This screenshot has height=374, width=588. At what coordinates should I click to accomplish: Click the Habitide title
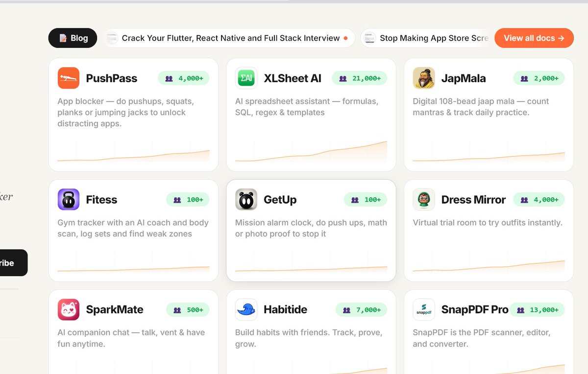[x=285, y=310]
